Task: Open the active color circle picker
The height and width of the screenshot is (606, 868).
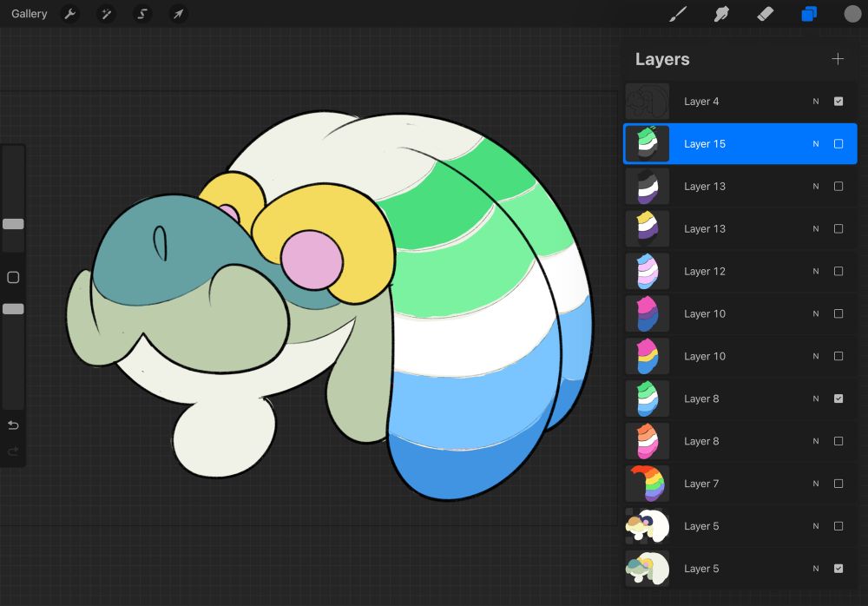Action: tap(852, 14)
